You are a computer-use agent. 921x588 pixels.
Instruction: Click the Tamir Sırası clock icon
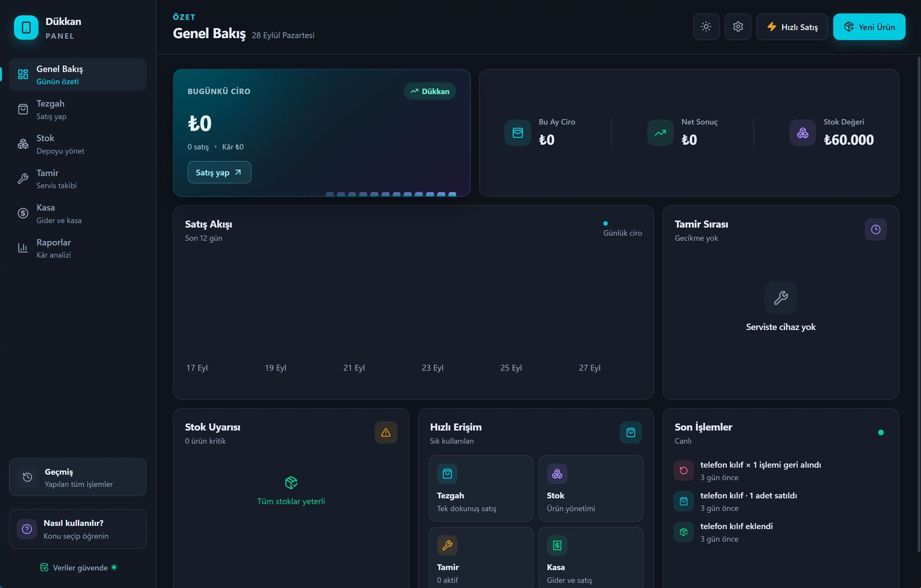point(876,230)
